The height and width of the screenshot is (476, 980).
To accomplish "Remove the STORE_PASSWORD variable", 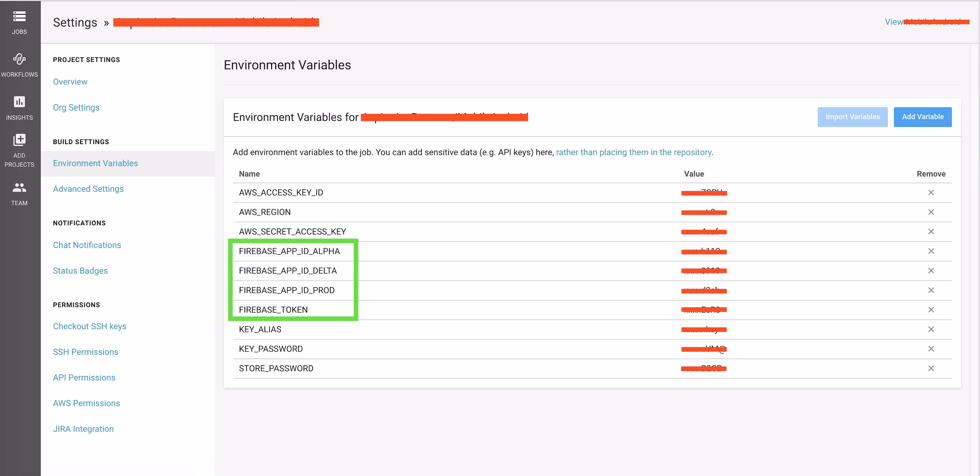I will pyautogui.click(x=931, y=368).
